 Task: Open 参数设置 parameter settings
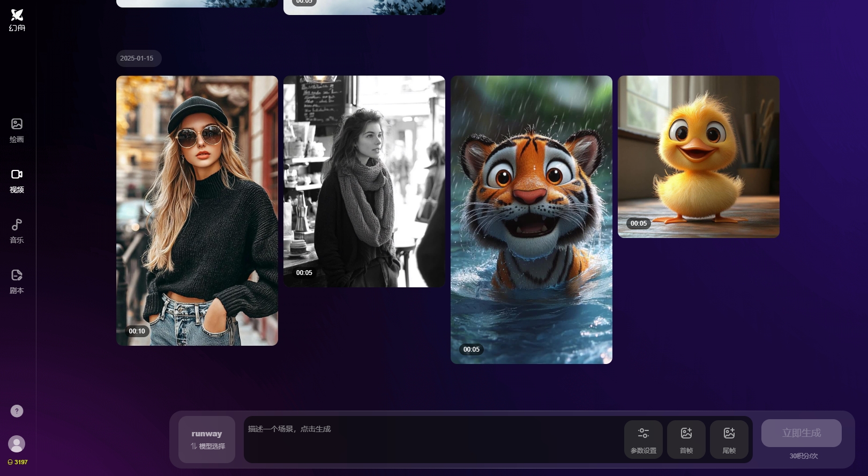pyautogui.click(x=643, y=440)
